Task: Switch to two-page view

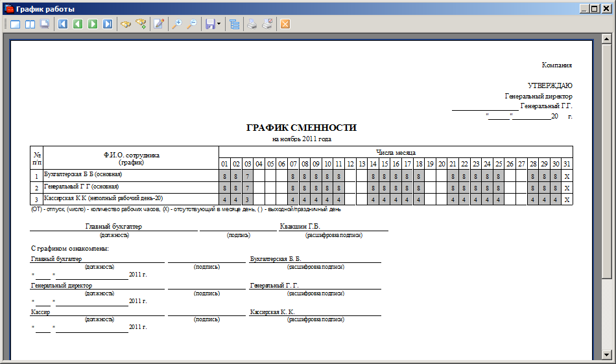Action: click(30, 25)
